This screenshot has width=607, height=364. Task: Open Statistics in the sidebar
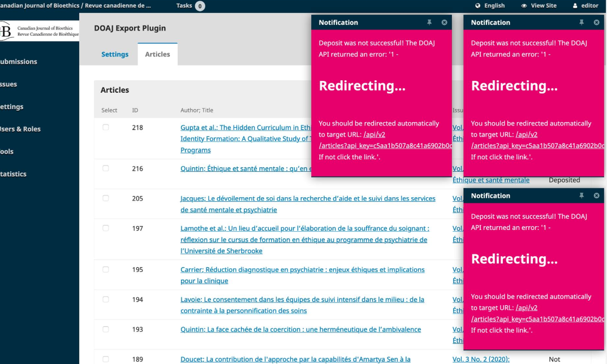(x=13, y=174)
